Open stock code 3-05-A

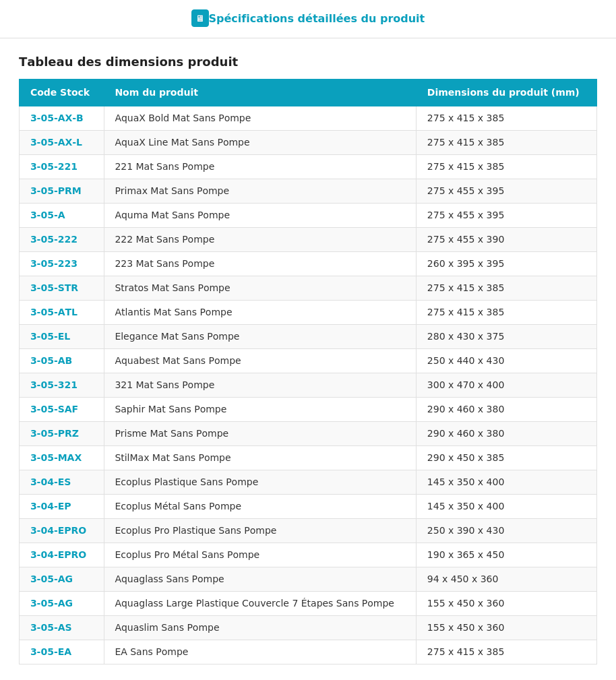[x=48, y=215]
